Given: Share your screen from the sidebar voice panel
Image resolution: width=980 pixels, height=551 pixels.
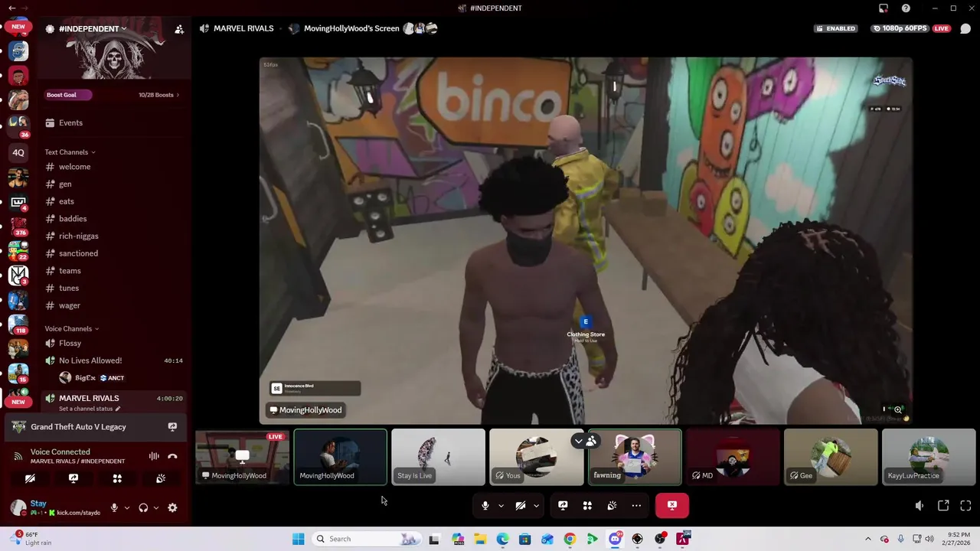Looking at the screenshot, I should [73, 478].
